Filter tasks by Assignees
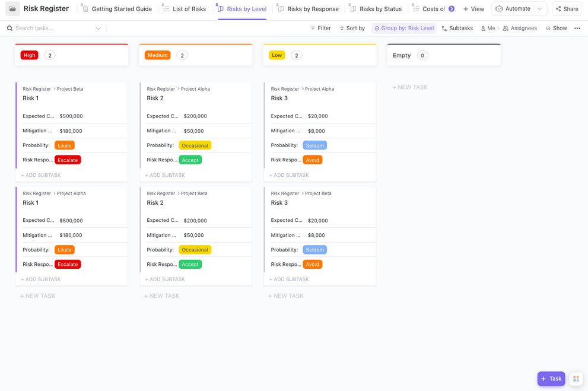588x391 pixels. tap(520, 28)
